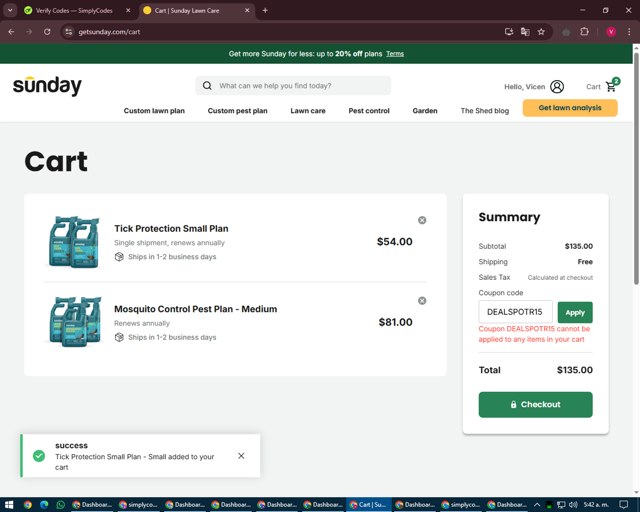Switch to the 'Cart | Su...' taskbar window
The image size is (640, 512).
click(x=369, y=505)
